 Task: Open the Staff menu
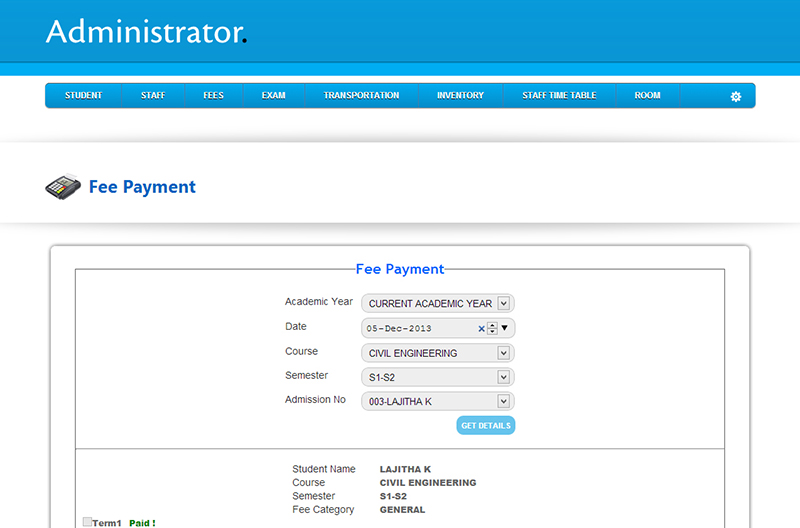pos(153,96)
